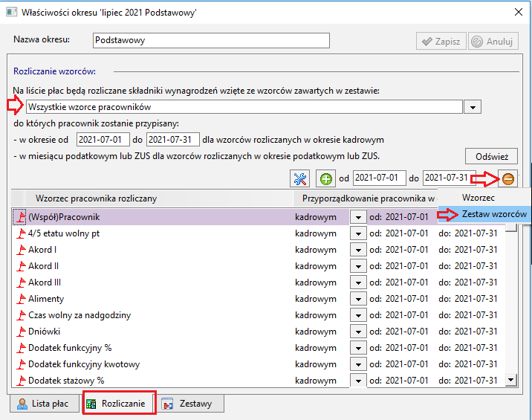Click the wrench tools icon button

[x=300, y=178]
